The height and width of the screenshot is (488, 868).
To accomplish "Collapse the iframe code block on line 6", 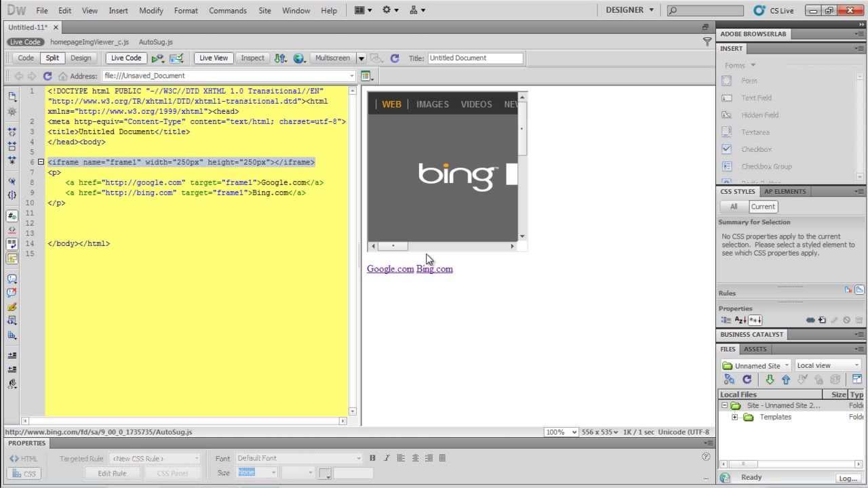I will 41,162.
